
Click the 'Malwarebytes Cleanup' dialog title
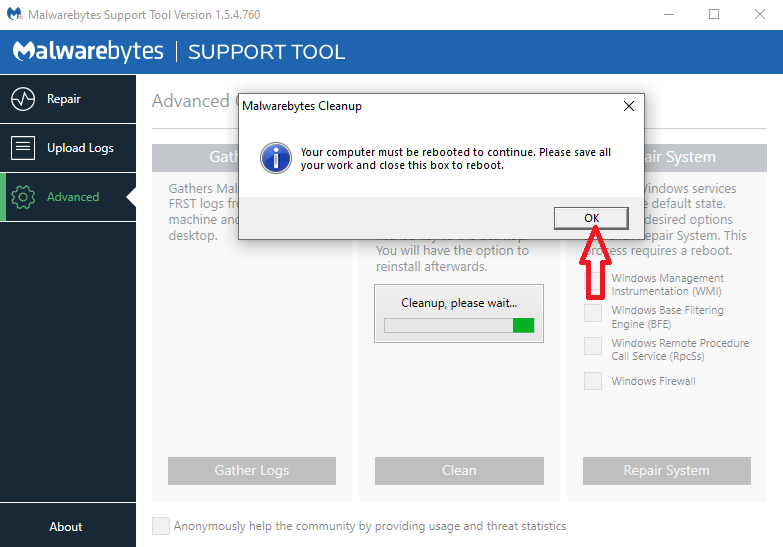pos(302,106)
